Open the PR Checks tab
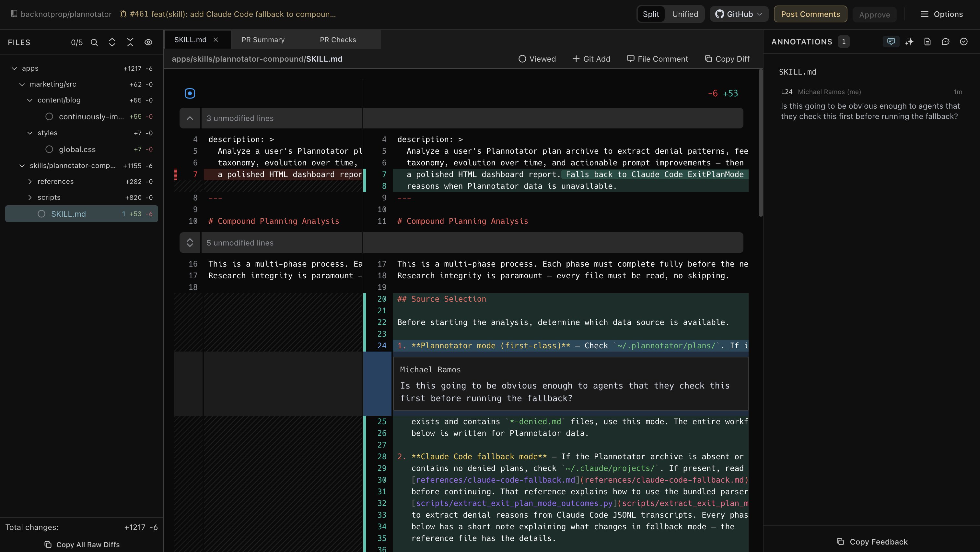 (x=338, y=39)
